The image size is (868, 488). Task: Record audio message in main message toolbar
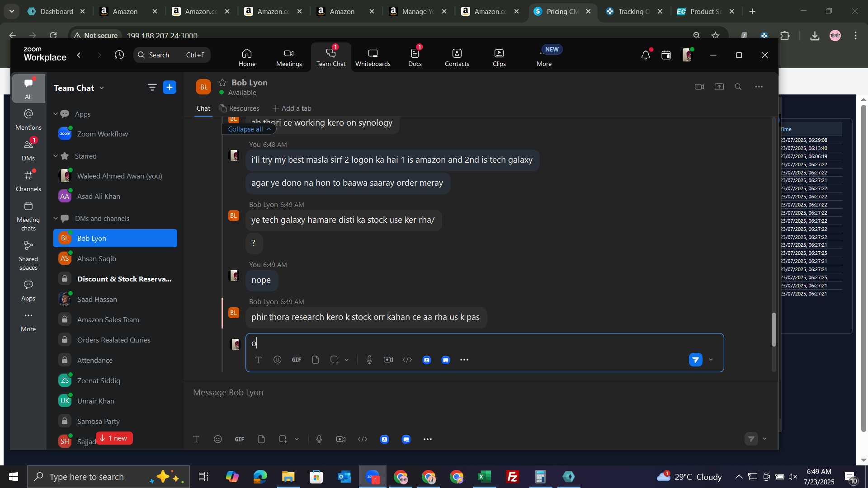[319, 439]
